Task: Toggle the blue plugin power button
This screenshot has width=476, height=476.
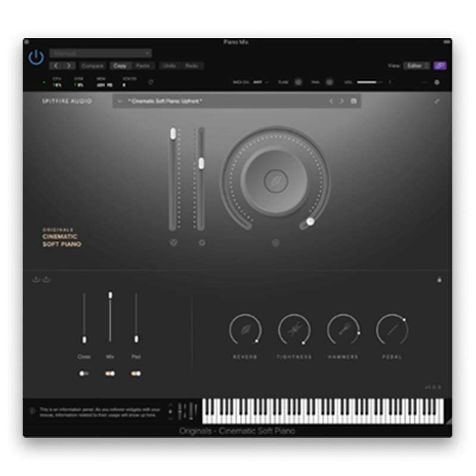Action: click(36, 57)
